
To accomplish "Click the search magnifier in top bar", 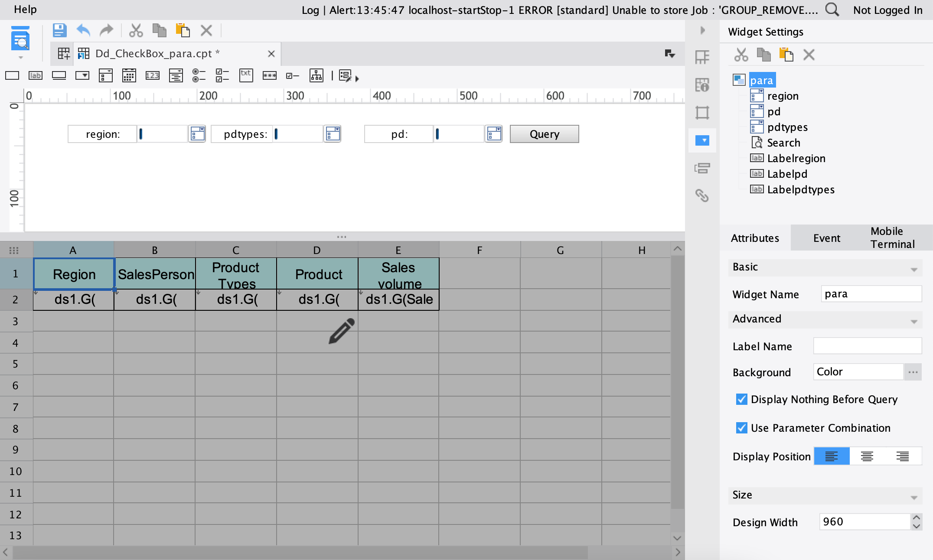I will (x=832, y=10).
